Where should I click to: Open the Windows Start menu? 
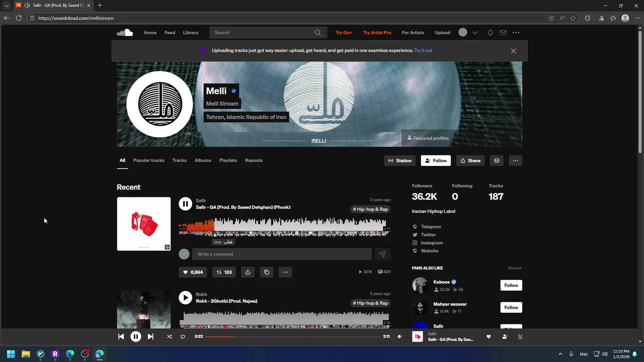pyautogui.click(x=11, y=354)
